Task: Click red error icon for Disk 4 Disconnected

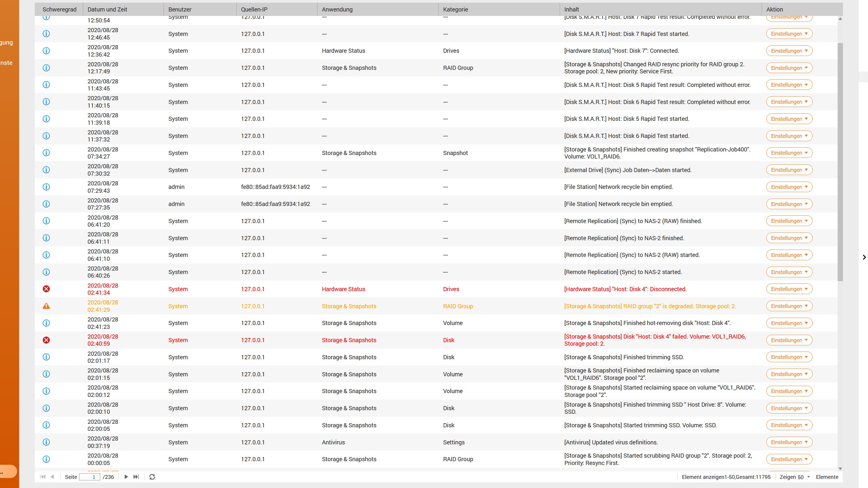Action: [46, 289]
